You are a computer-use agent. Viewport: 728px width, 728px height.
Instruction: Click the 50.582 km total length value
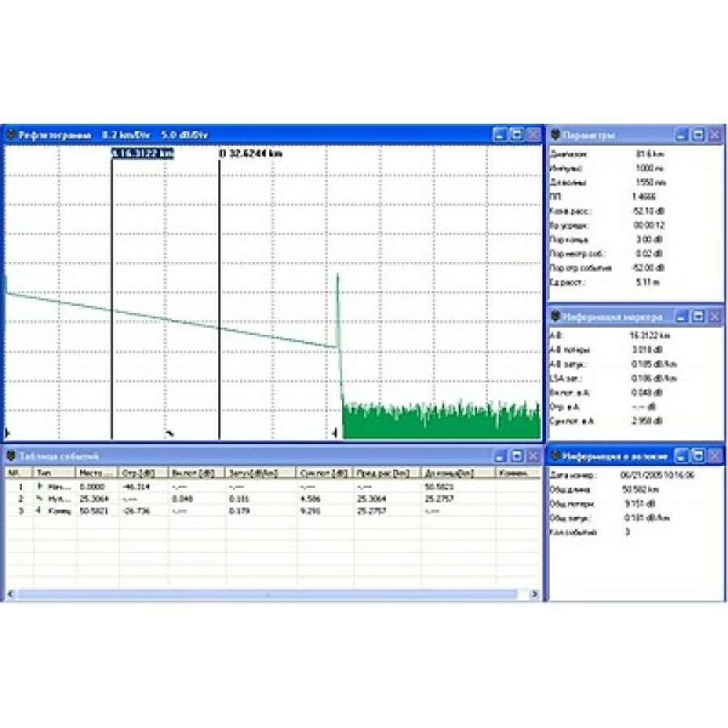tap(641, 489)
